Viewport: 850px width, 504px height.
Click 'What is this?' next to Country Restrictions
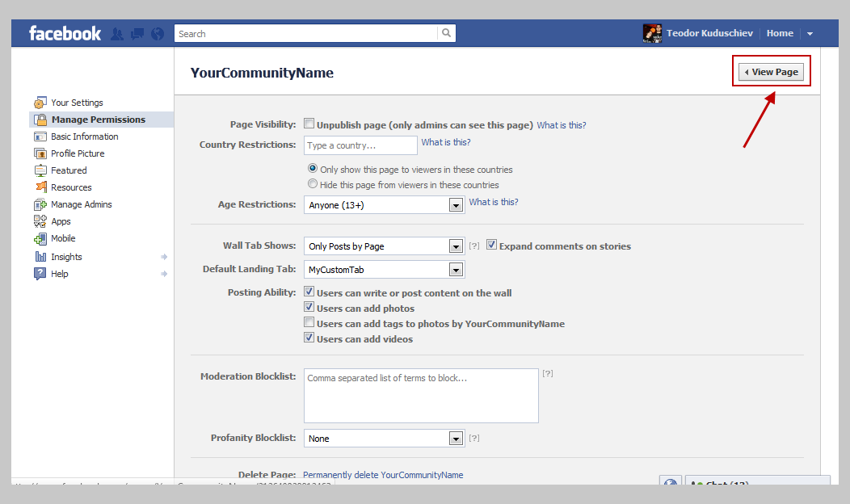coord(445,142)
